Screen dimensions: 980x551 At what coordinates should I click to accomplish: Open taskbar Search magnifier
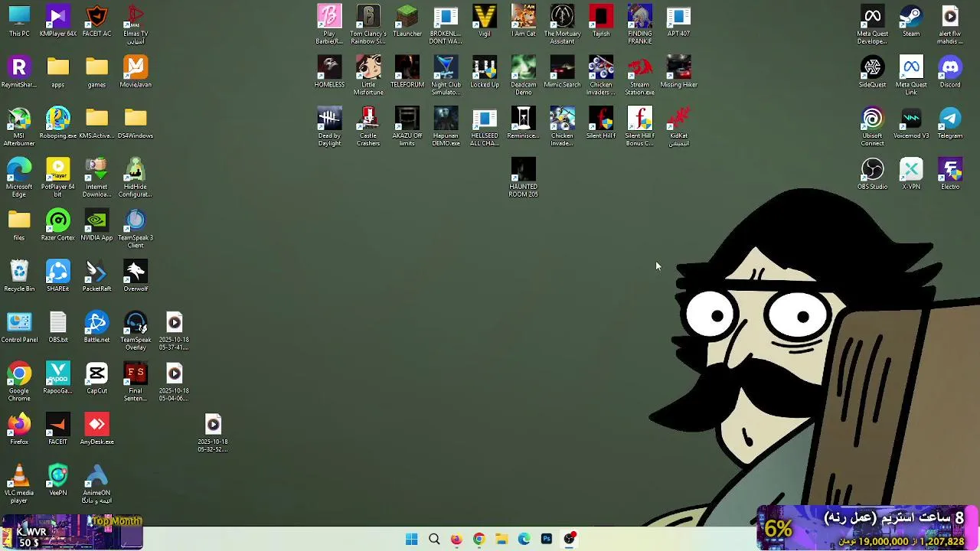[x=434, y=539]
